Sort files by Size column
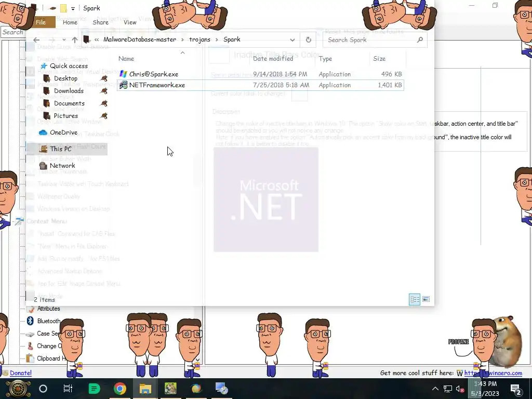This screenshot has height=399, width=532. [x=379, y=59]
